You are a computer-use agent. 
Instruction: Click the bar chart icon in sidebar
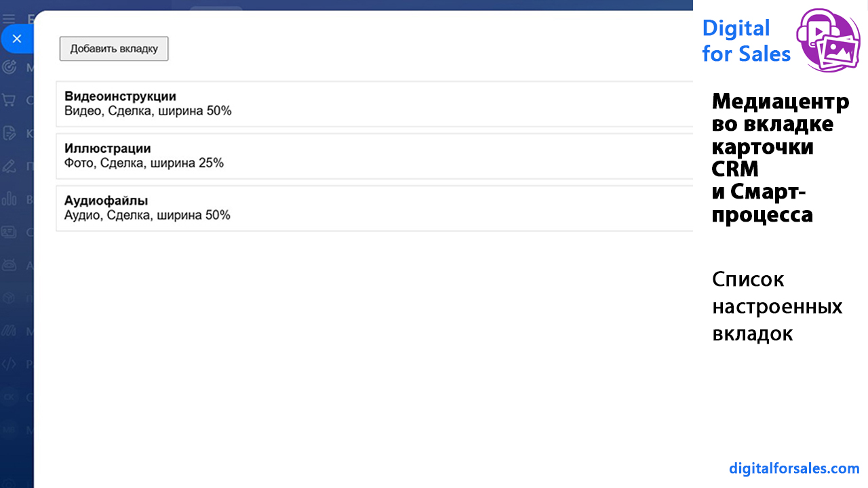9,199
